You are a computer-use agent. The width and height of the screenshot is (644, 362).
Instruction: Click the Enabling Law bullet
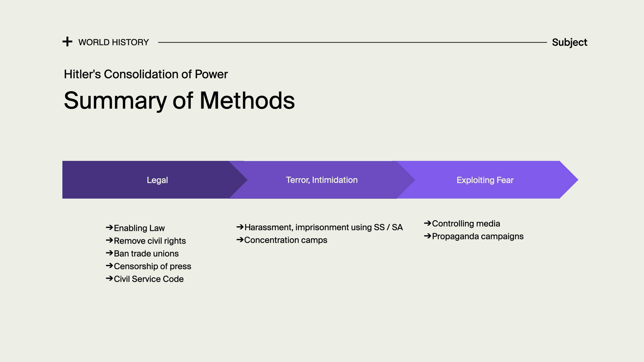(x=135, y=228)
